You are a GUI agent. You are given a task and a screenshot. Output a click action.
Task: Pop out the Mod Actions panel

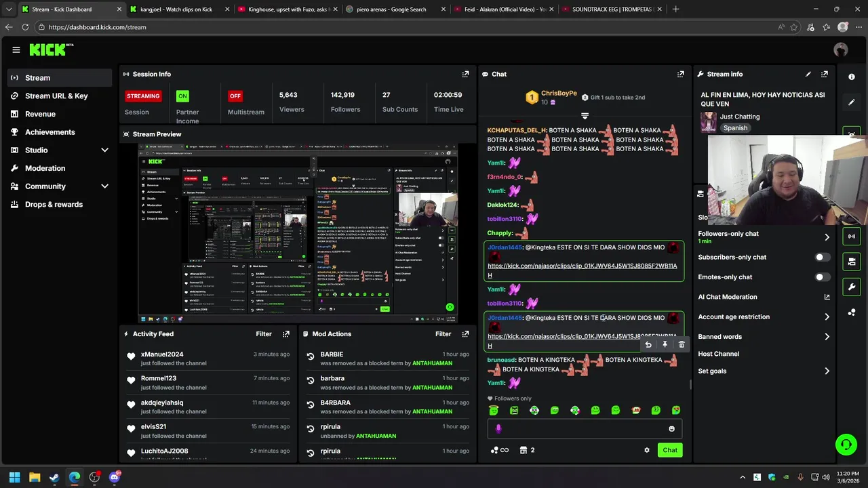[465, 333]
